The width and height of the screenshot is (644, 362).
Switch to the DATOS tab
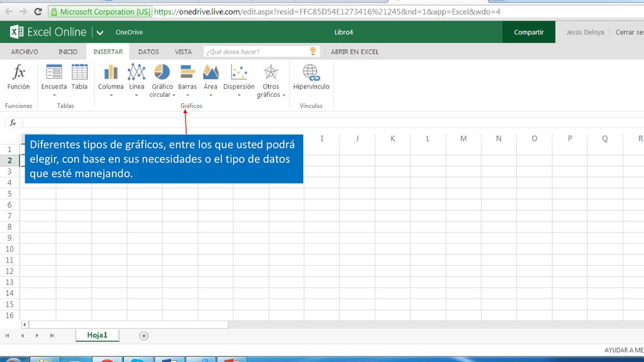148,52
